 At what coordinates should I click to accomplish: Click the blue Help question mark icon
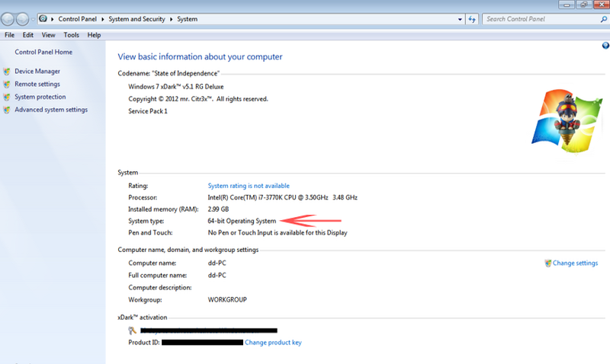pyautogui.click(x=605, y=46)
